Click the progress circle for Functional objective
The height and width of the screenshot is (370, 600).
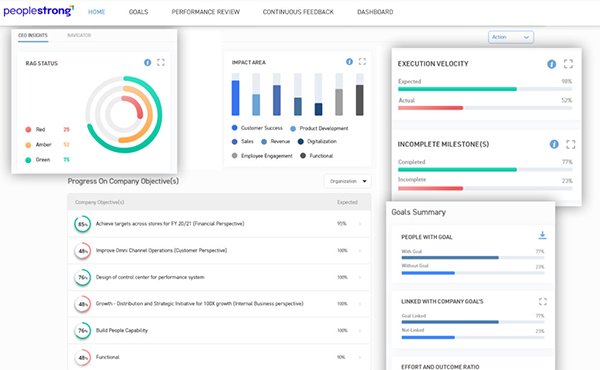click(x=82, y=357)
